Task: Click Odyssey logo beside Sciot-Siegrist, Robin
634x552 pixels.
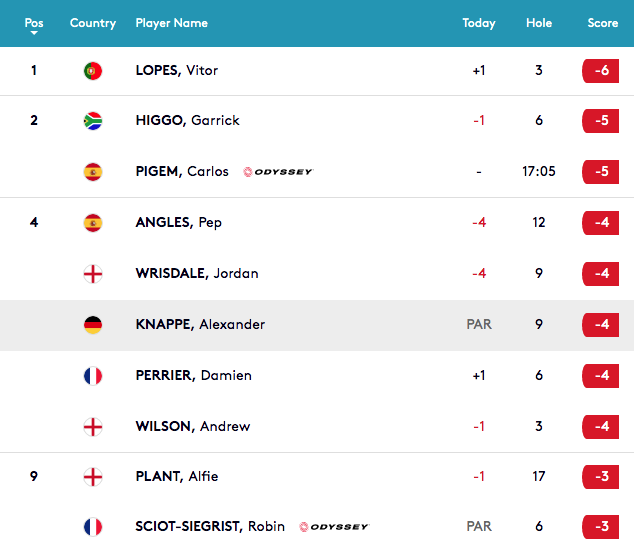Action: 334,527
